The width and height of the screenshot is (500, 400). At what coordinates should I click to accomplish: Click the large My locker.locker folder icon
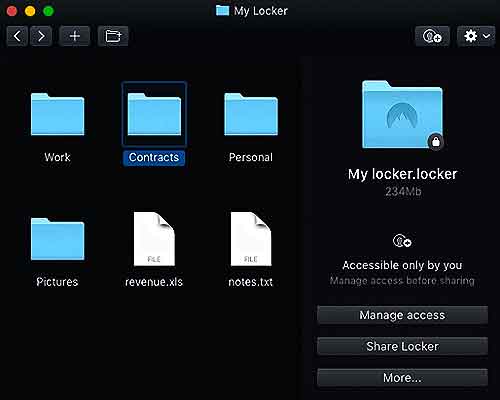click(402, 114)
